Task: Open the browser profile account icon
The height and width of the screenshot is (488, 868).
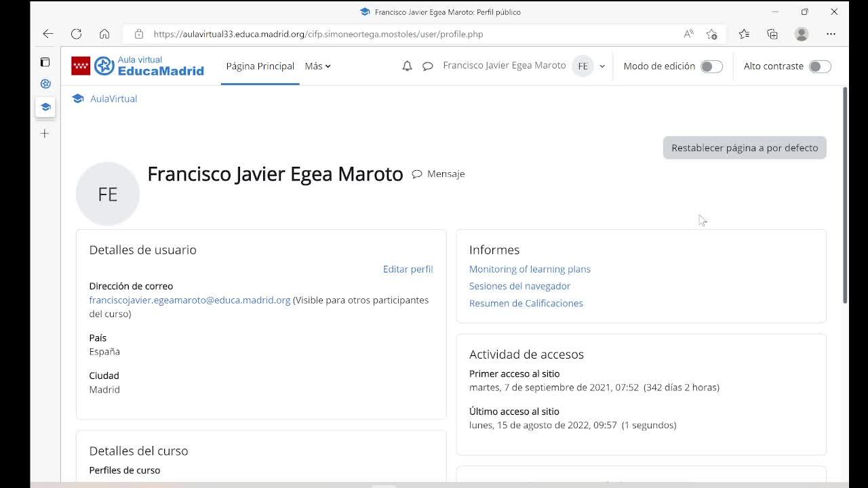Action: point(802,34)
